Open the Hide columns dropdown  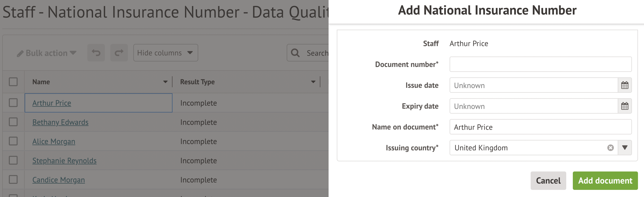click(x=165, y=53)
